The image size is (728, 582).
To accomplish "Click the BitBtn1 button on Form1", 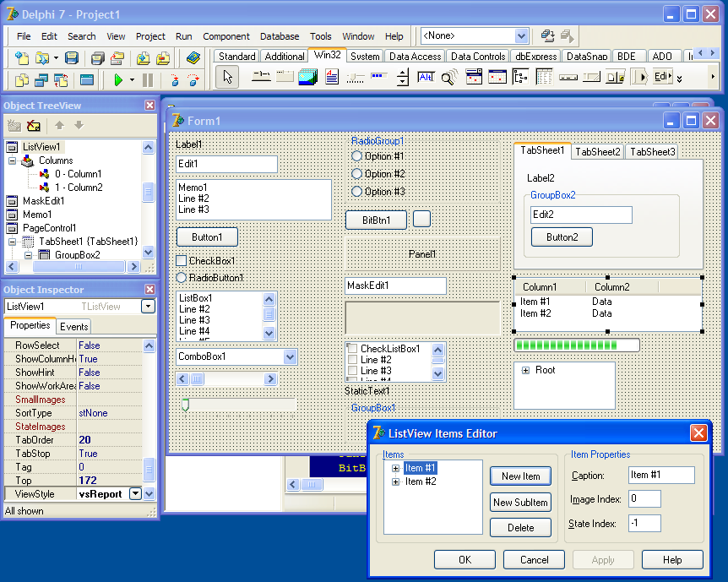I will tap(376, 220).
